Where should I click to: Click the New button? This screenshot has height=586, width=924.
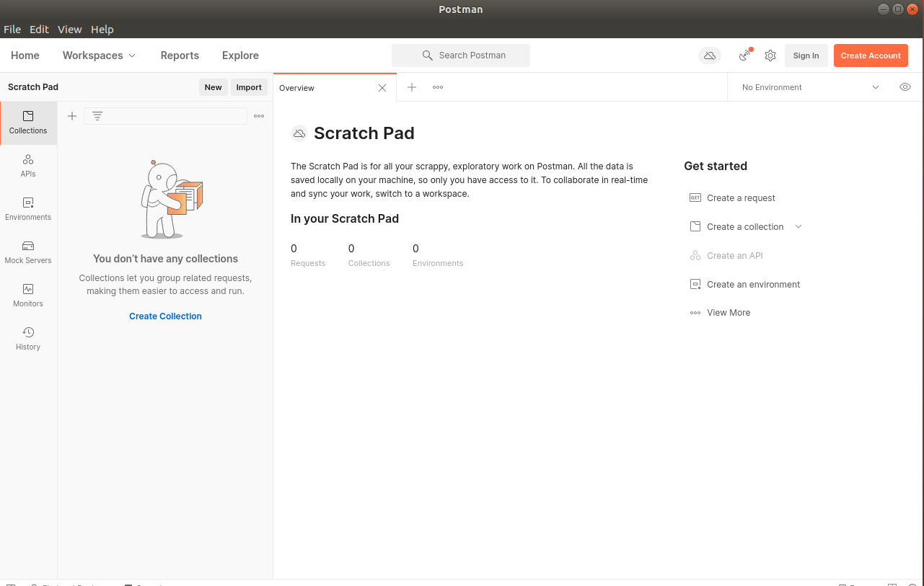click(x=214, y=87)
